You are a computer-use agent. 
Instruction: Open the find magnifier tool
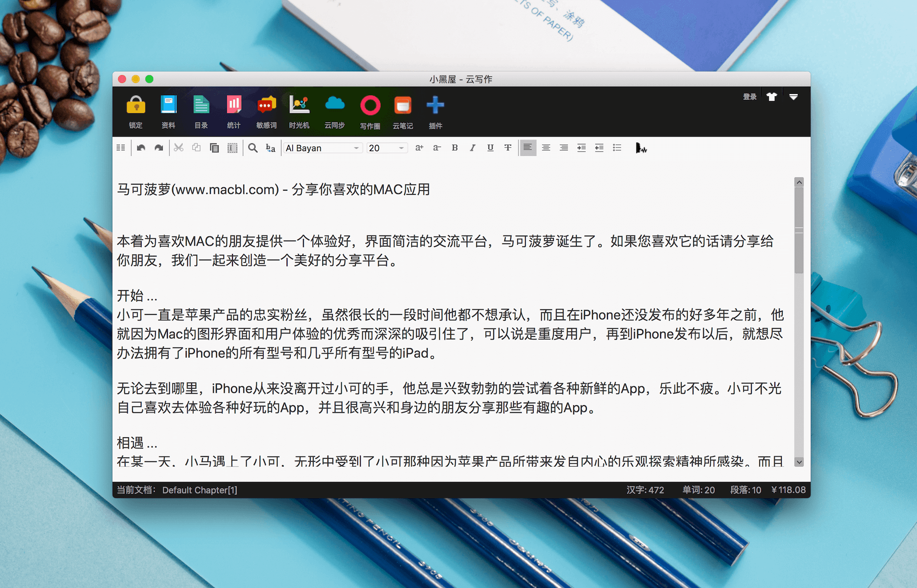253,148
